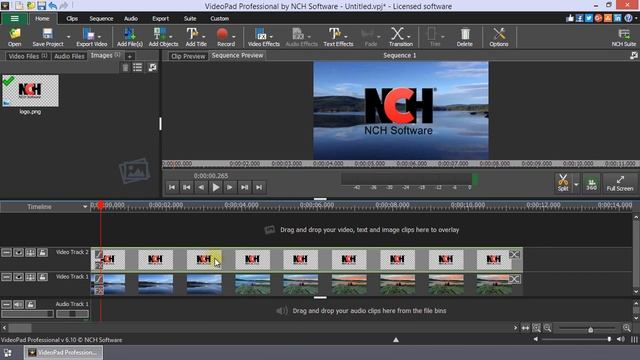Screen dimensions: 640x360
Task: Click the Transition toolbar icon
Action: 400,37
